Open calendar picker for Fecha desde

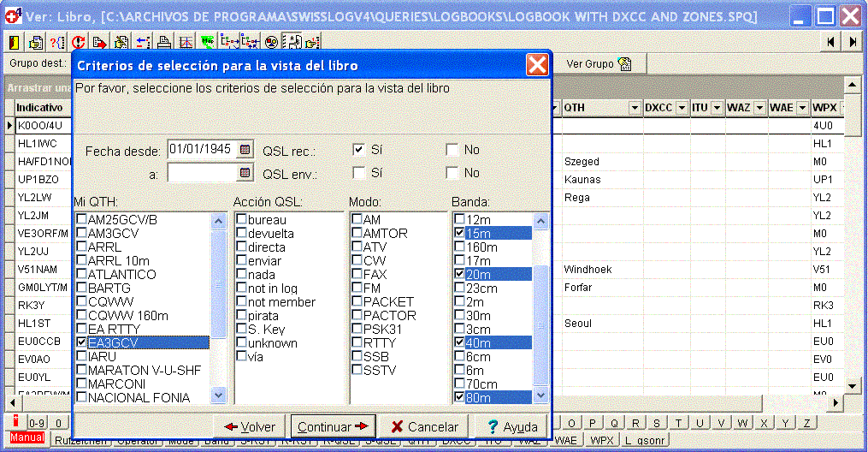(245, 149)
